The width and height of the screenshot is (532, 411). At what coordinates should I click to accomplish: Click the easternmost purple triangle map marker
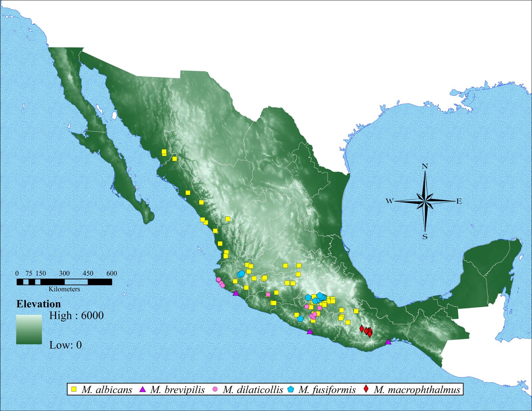click(x=388, y=342)
